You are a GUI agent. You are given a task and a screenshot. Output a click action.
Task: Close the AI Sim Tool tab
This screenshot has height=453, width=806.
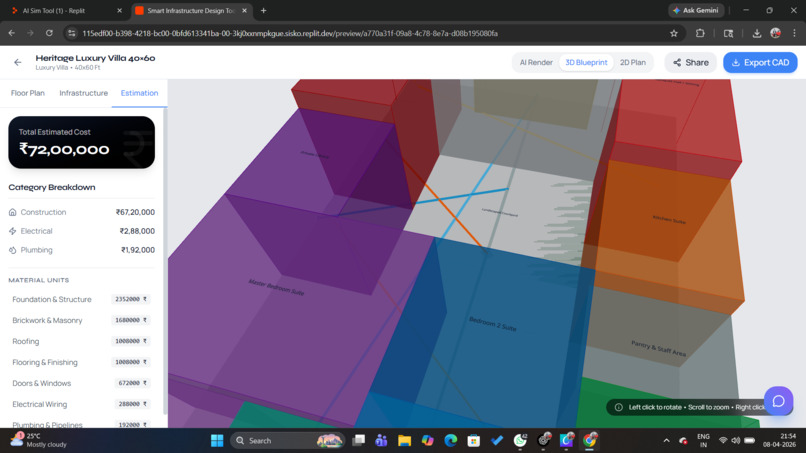coord(120,10)
